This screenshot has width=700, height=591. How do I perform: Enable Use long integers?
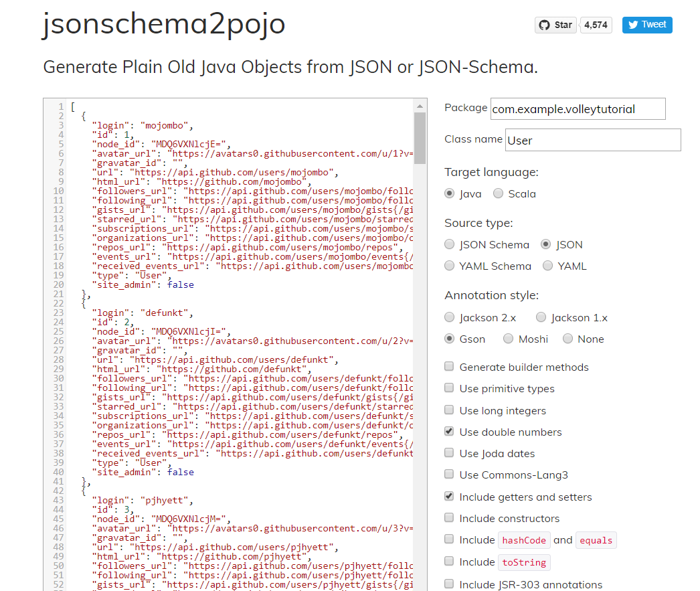tap(449, 410)
